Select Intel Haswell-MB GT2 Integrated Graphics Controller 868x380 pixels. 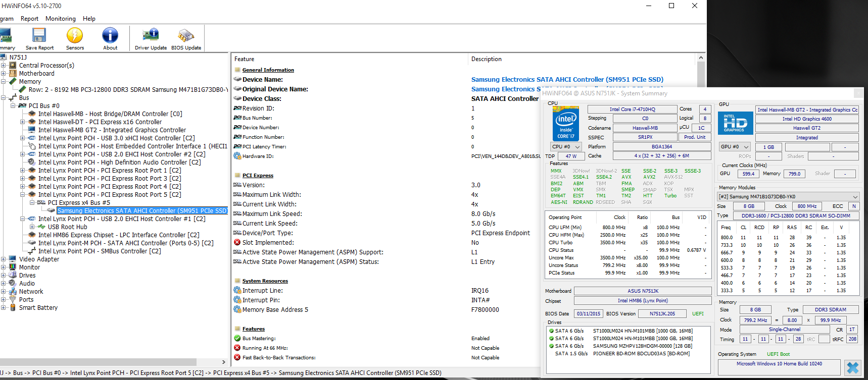(x=112, y=130)
